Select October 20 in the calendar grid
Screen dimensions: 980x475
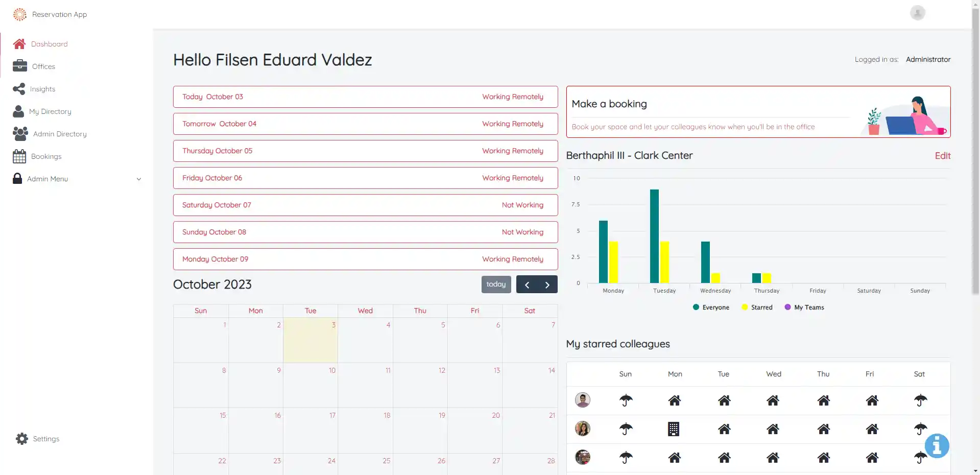[x=475, y=430]
